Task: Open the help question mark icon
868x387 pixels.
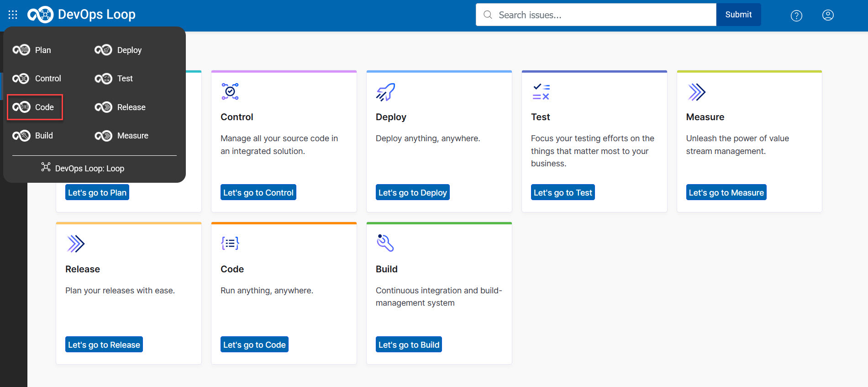Action: [x=796, y=16]
